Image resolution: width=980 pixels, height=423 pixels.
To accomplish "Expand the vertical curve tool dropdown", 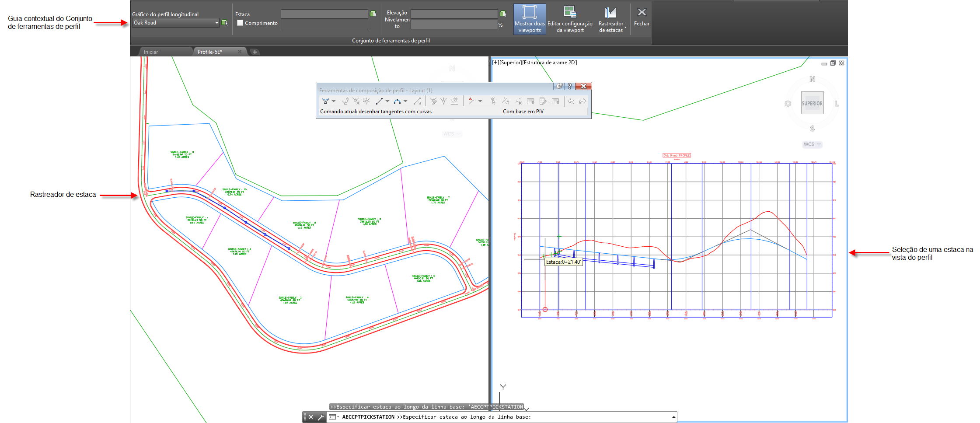I will pyautogui.click(x=405, y=101).
